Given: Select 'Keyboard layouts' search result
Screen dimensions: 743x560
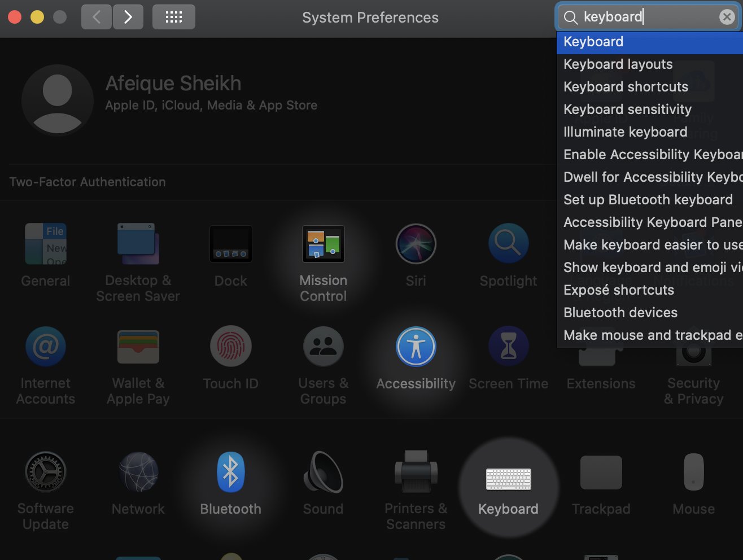Looking at the screenshot, I should point(650,64).
